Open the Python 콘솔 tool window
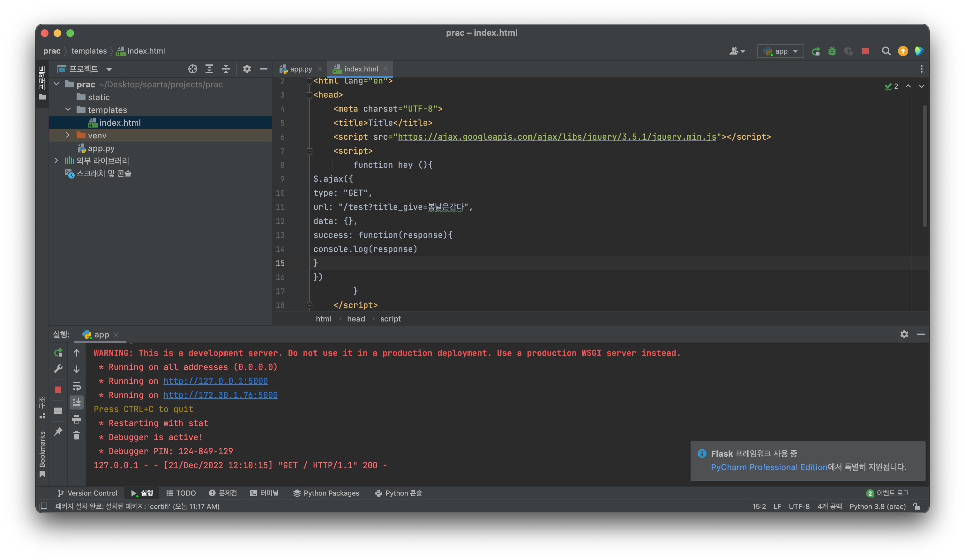Viewport: 965px width, 560px height. 399,493
